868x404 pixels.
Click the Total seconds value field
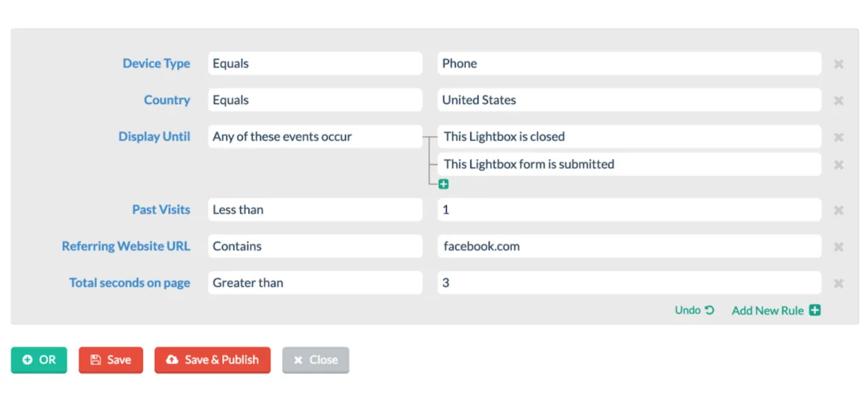pyautogui.click(x=629, y=283)
